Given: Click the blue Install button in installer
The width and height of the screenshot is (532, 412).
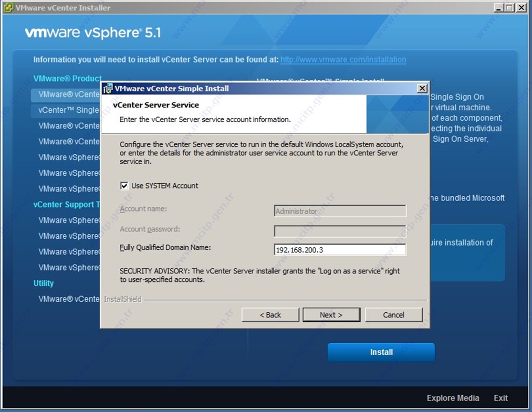Looking at the screenshot, I should click(381, 352).
